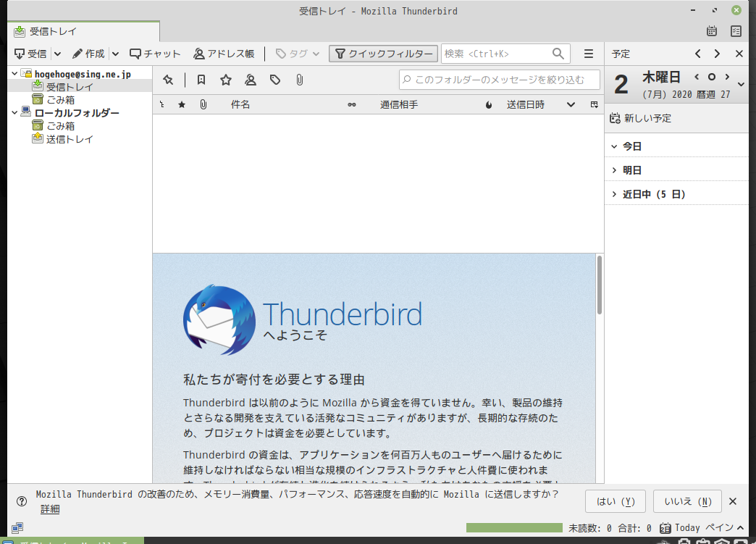Open the column picker icon
This screenshot has width=756, height=544.
coord(594,104)
